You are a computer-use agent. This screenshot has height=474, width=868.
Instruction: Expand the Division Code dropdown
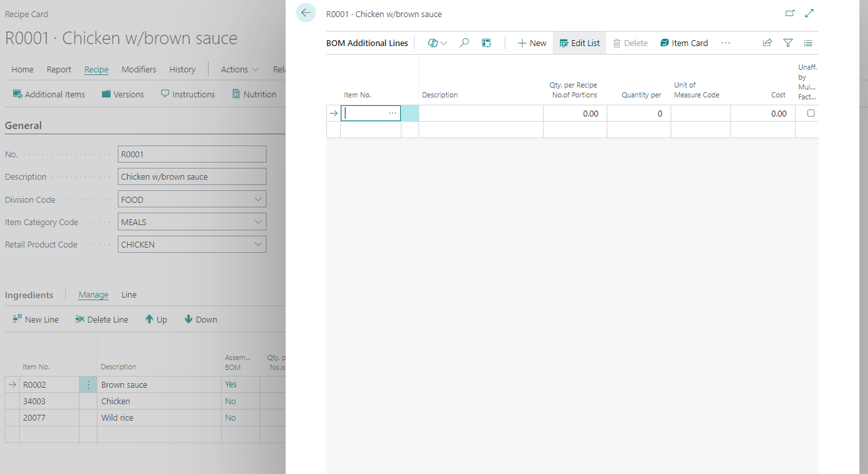tap(258, 199)
